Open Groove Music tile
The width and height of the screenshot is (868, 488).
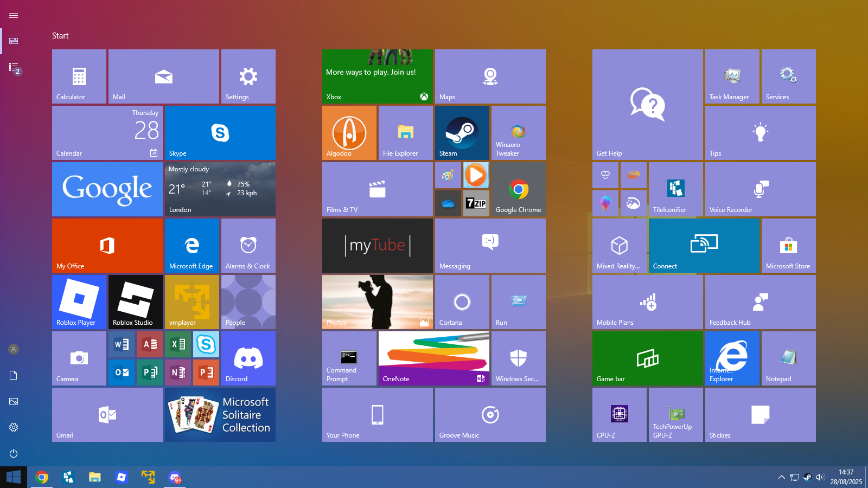(x=490, y=415)
